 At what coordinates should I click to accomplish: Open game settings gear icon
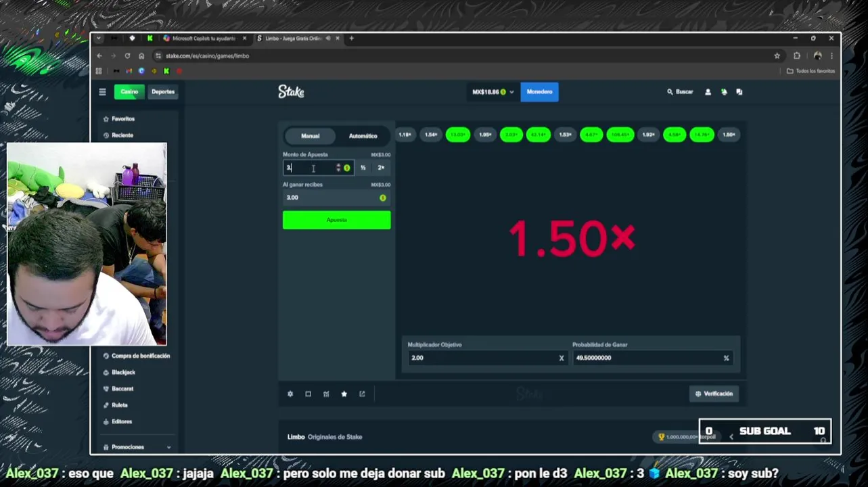click(x=290, y=394)
